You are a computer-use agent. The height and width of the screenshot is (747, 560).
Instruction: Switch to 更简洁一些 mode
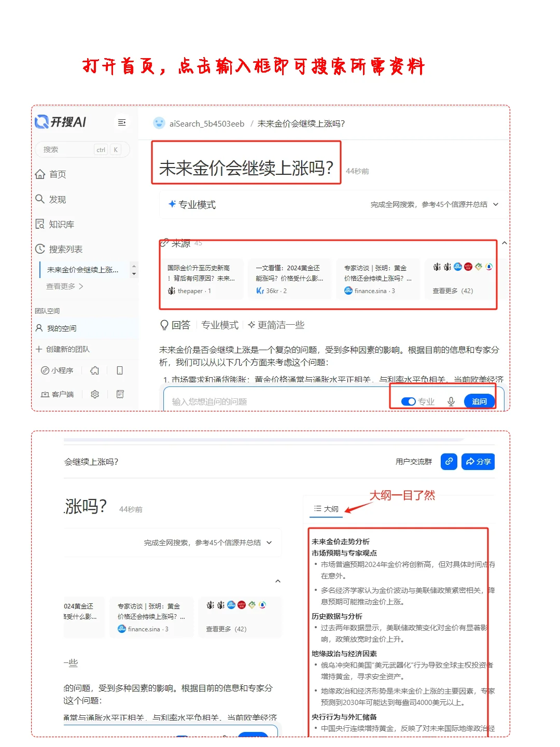(277, 325)
